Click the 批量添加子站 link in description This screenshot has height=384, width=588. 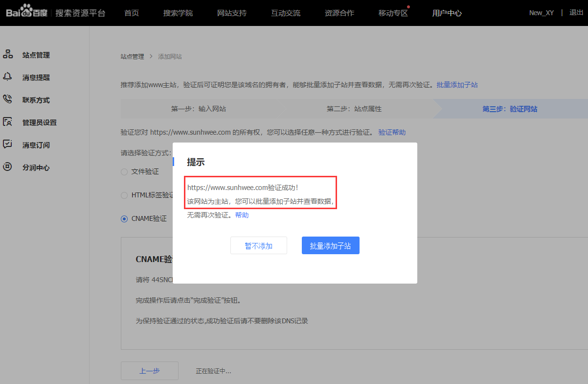457,85
